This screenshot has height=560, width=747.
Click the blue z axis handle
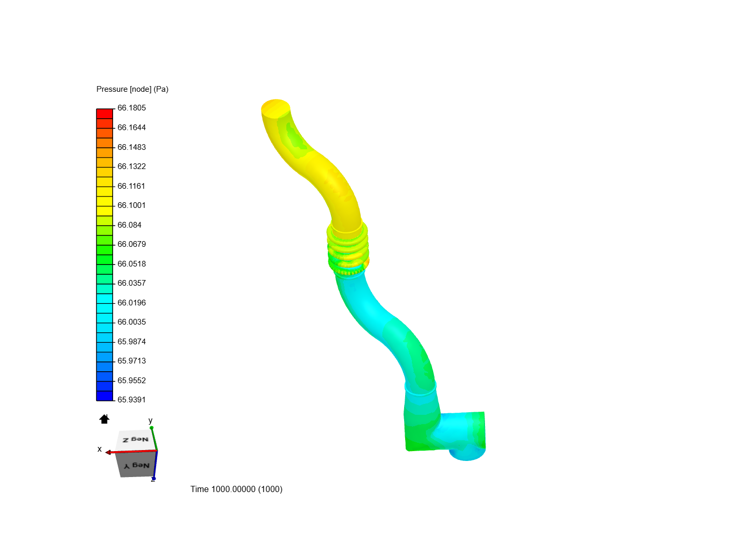[x=154, y=479]
